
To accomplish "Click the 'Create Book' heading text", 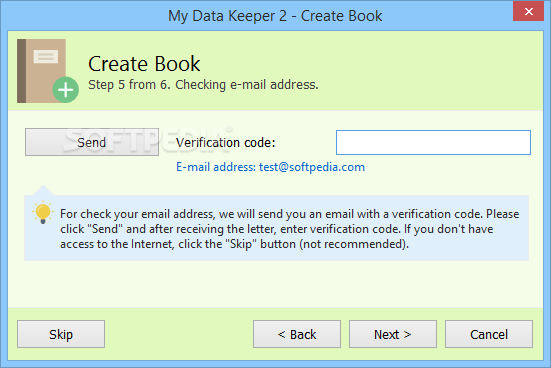I will [144, 64].
